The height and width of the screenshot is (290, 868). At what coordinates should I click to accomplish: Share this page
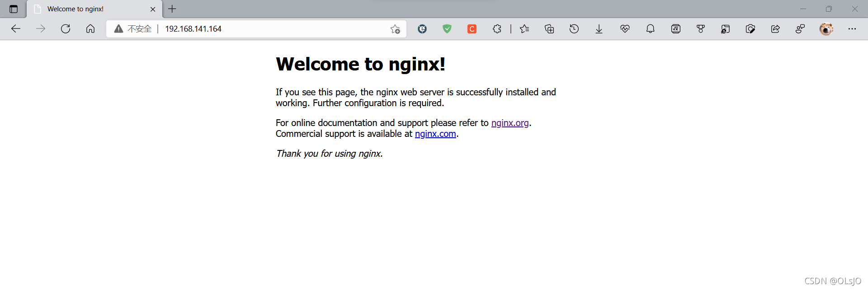tap(775, 29)
